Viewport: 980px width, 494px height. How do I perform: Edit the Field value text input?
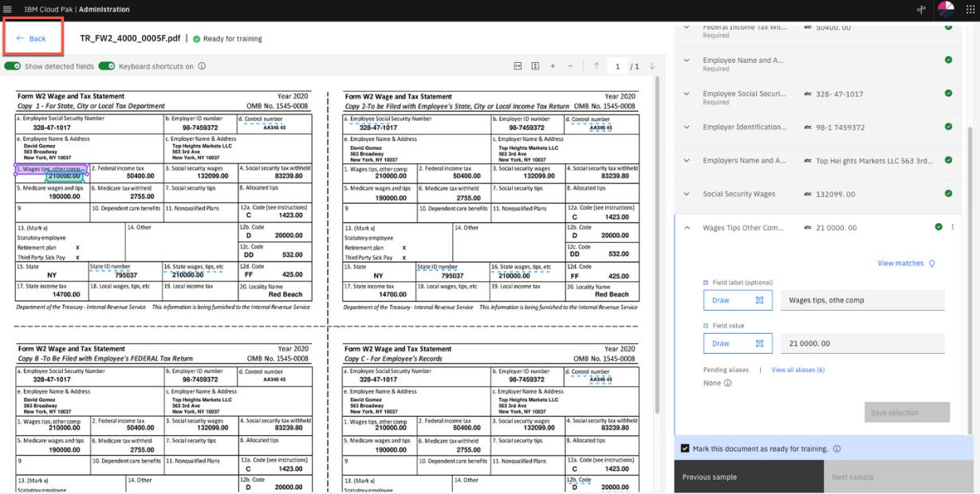(x=863, y=343)
